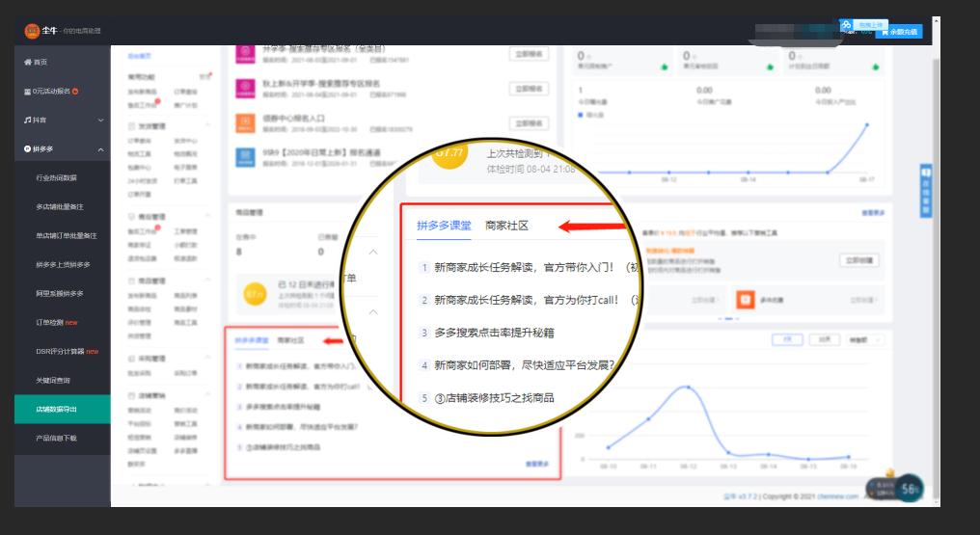This screenshot has width=980, height=535.
Task: Click 查看更多 link in 拼多多课堂 panel
Action: [x=537, y=465]
